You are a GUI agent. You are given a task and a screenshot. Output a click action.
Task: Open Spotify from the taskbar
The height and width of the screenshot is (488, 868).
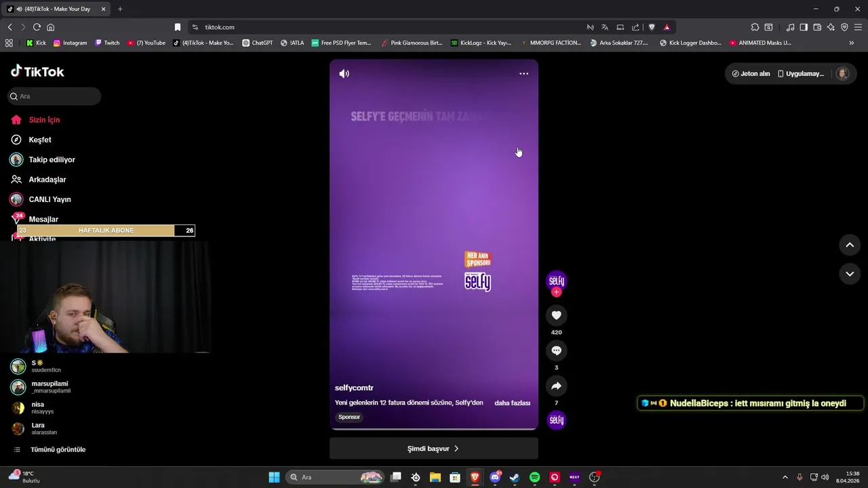click(x=534, y=477)
